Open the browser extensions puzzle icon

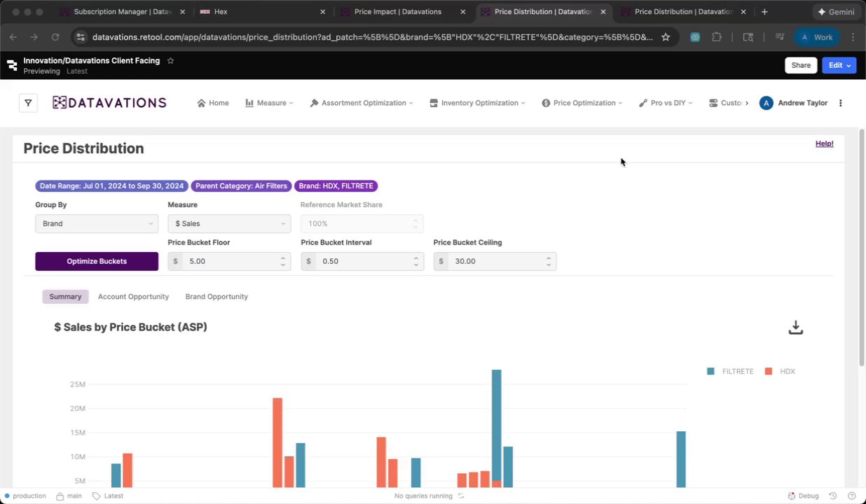[x=717, y=37]
